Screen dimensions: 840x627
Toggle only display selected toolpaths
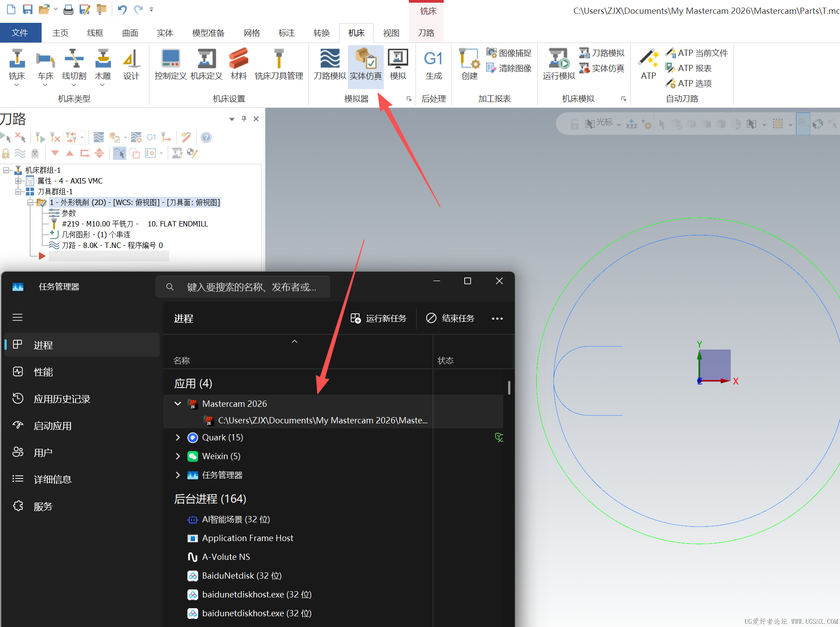click(x=119, y=153)
